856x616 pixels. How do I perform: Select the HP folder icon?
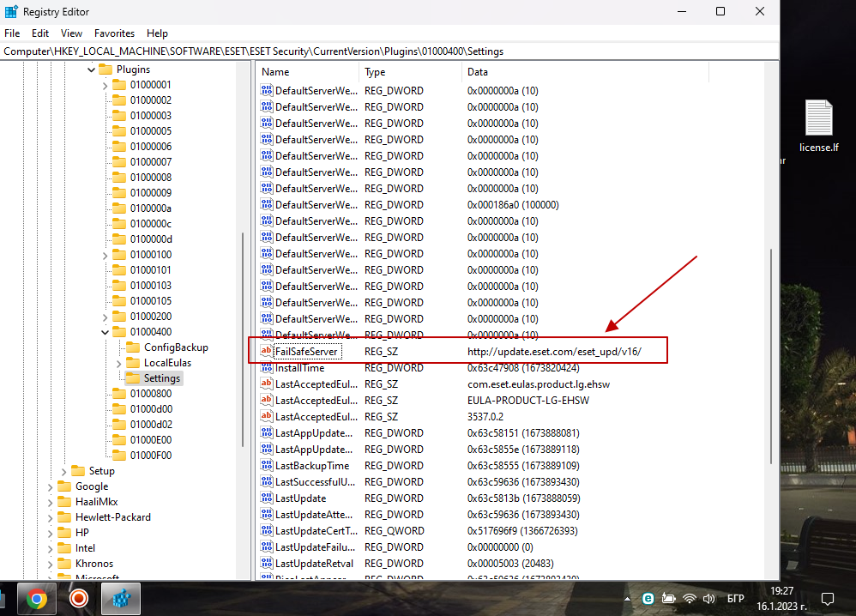tap(64, 533)
